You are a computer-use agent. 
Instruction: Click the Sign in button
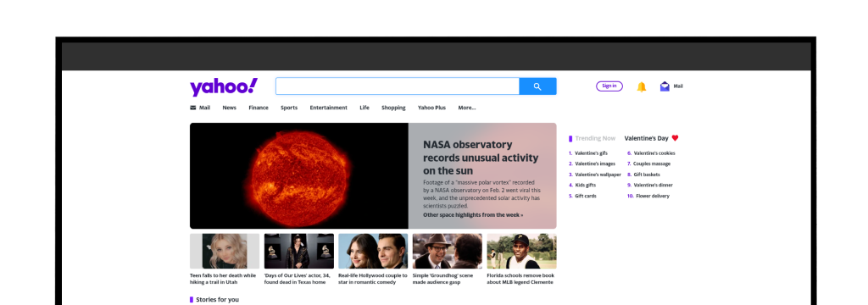pyautogui.click(x=609, y=86)
